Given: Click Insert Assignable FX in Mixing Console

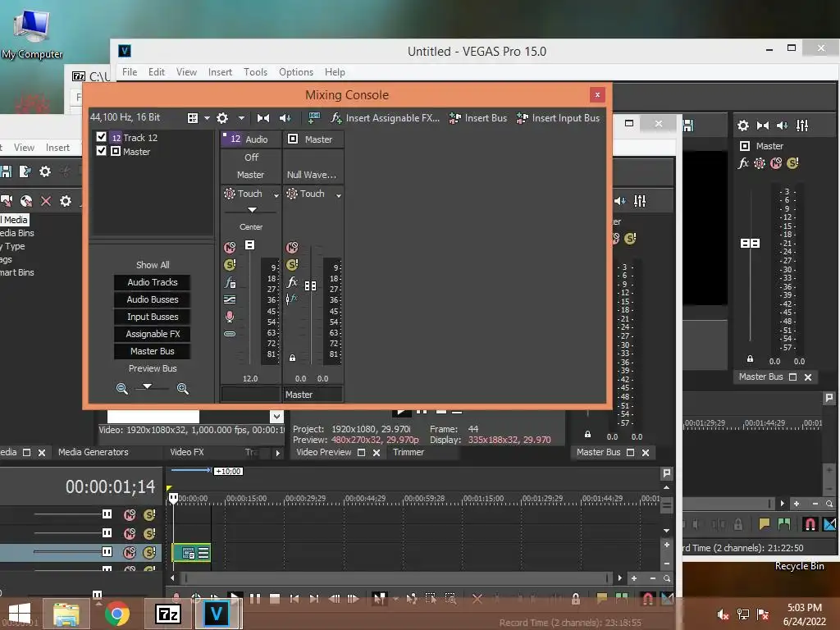Looking at the screenshot, I should [386, 118].
